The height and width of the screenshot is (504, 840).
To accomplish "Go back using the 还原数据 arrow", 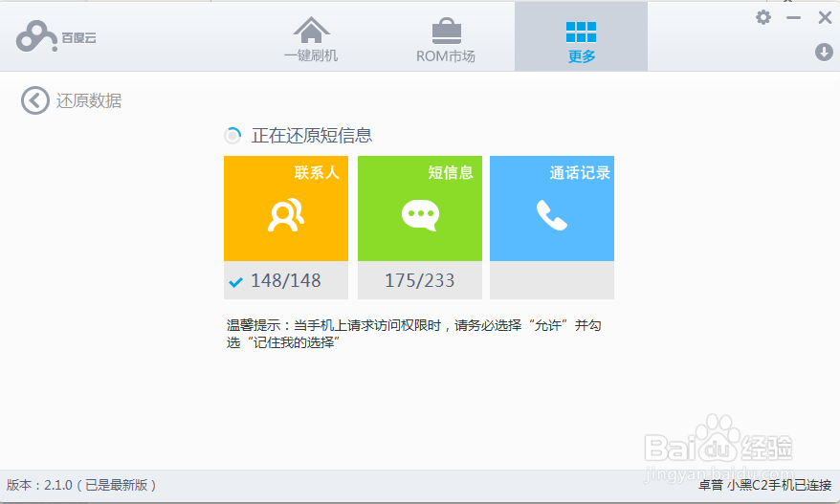I will 35,100.
